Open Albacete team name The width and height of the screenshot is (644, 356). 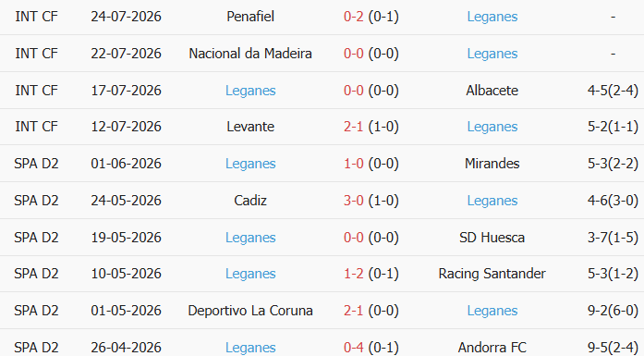click(492, 91)
